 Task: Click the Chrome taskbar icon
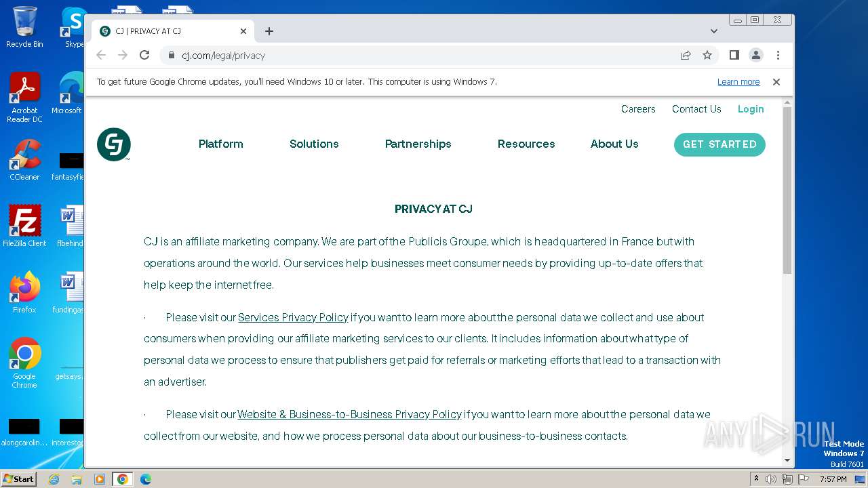(122, 479)
